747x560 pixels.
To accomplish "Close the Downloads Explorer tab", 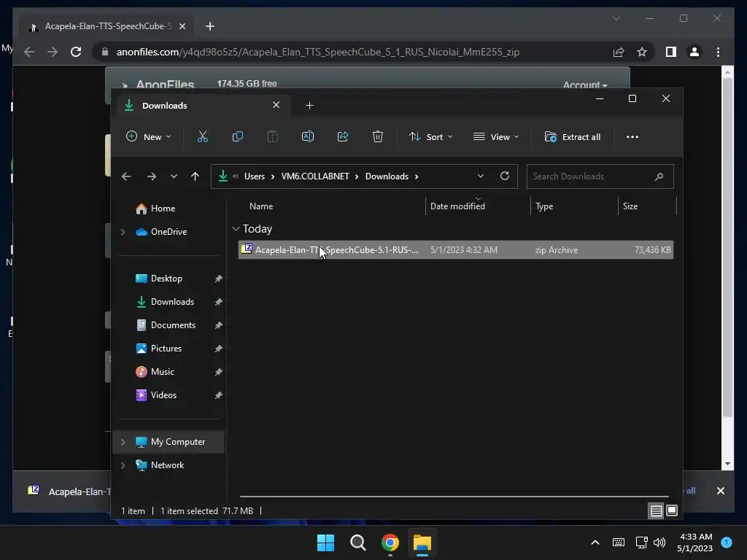I will click(276, 105).
